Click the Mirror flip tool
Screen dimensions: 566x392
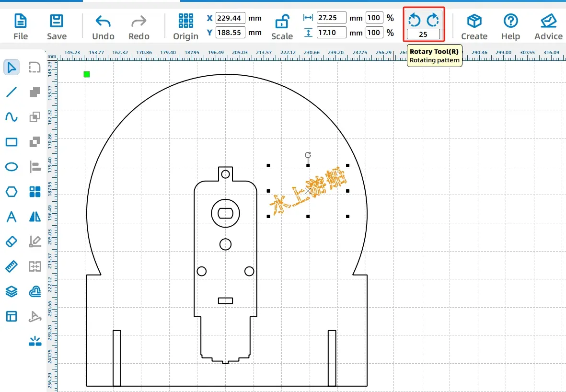tap(35, 217)
